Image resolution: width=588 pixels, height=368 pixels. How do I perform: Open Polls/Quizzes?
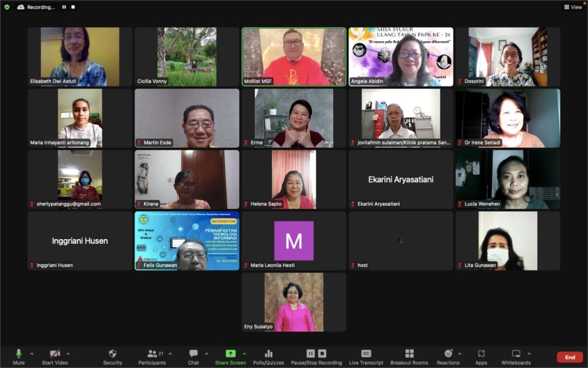pyautogui.click(x=268, y=354)
